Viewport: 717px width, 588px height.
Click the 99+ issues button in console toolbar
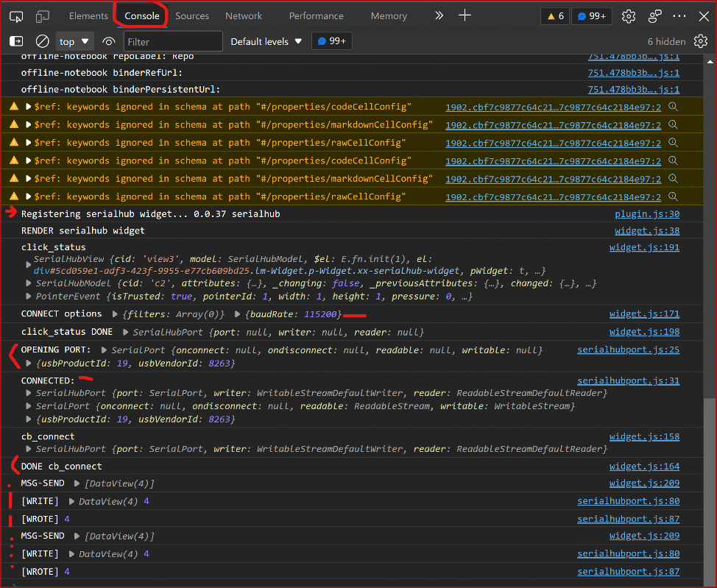tap(332, 41)
